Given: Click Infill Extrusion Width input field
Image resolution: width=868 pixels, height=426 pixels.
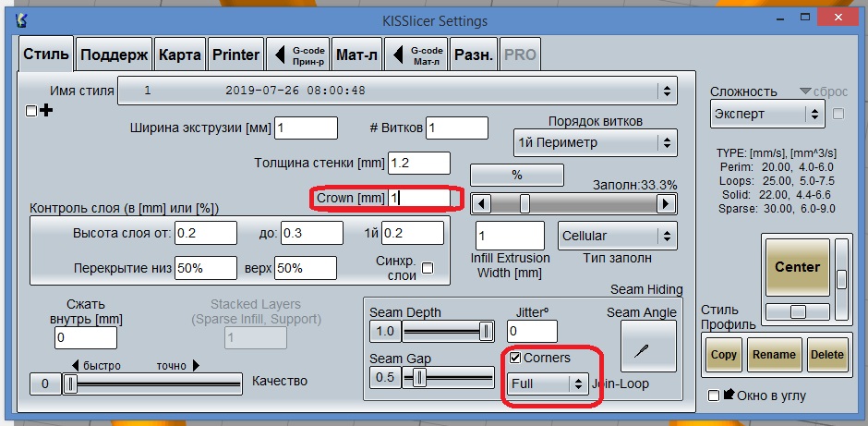Looking at the screenshot, I should (510, 236).
